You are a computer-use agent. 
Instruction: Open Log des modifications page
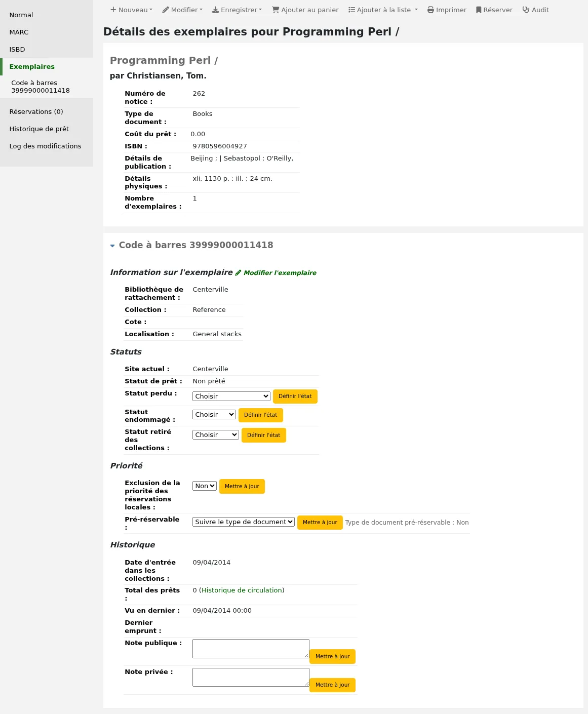(x=47, y=146)
